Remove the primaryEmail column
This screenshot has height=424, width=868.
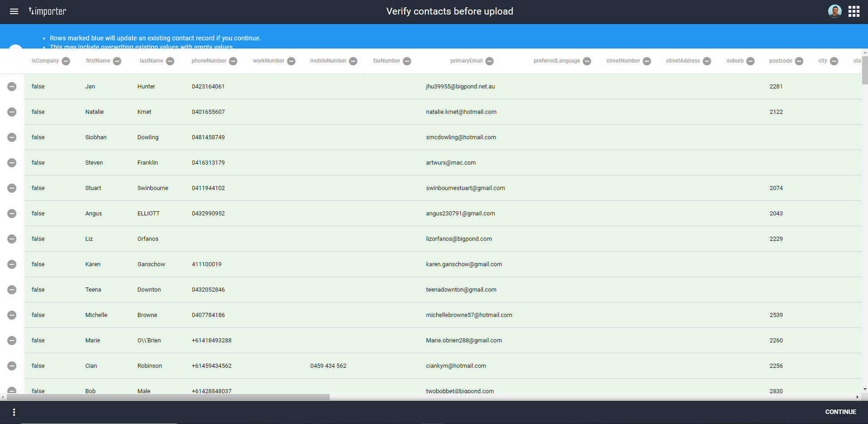point(490,61)
